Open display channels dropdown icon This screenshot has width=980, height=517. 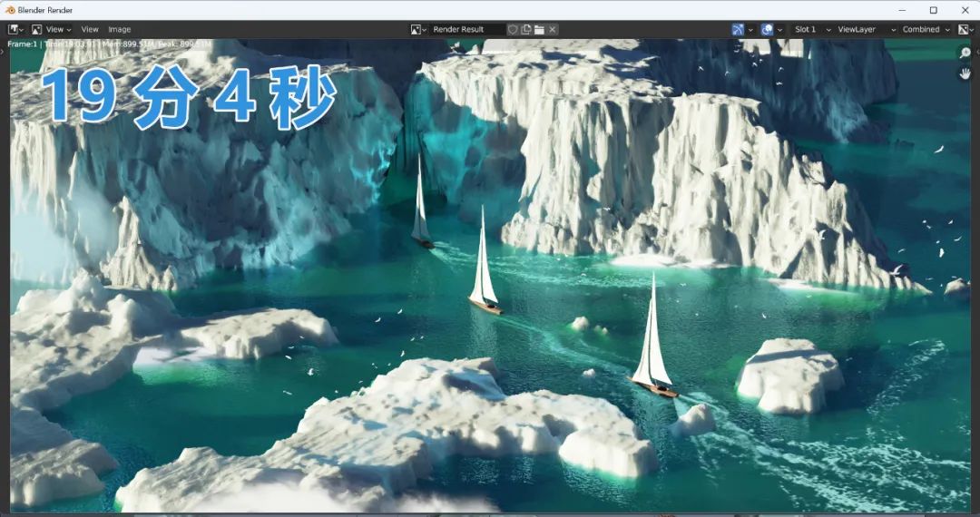[x=966, y=29]
